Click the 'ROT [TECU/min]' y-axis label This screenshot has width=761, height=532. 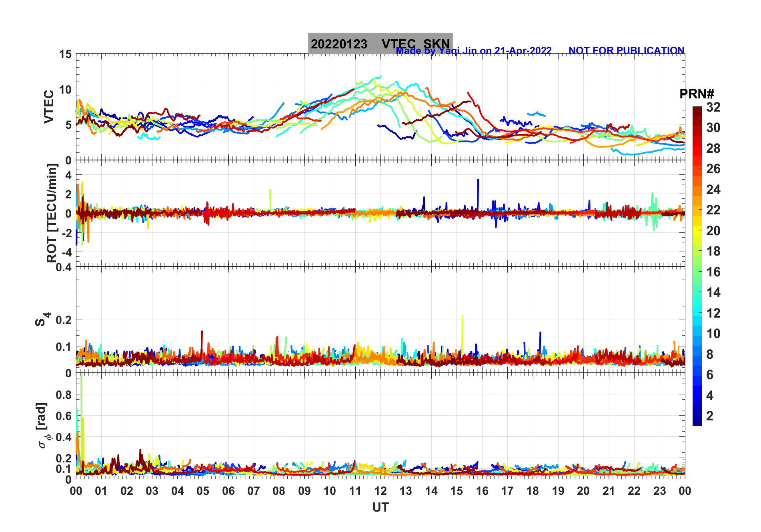tap(52, 213)
